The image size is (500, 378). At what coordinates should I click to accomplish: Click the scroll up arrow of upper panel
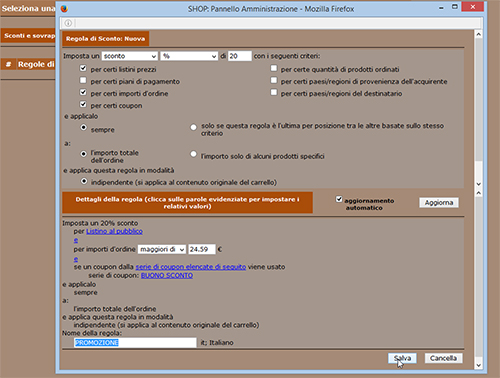(479, 34)
